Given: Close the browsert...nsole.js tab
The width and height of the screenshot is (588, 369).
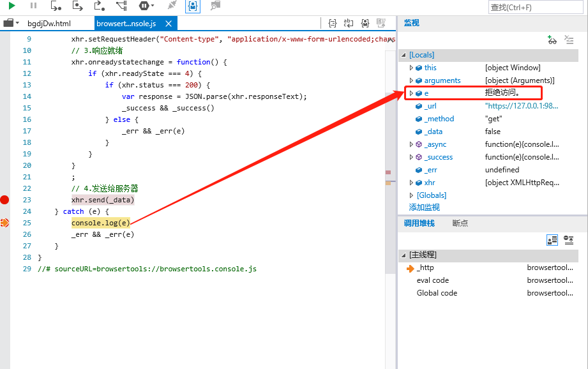Looking at the screenshot, I should pyautogui.click(x=169, y=24).
